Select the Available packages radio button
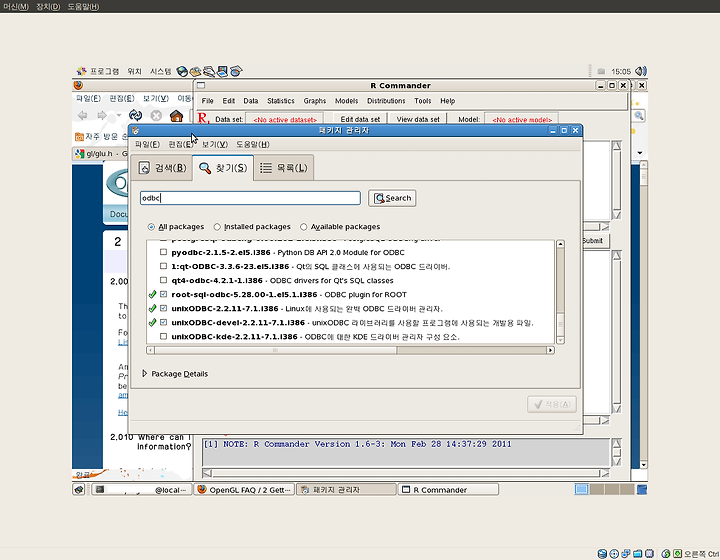720x560 pixels. [x=304, y=227]
